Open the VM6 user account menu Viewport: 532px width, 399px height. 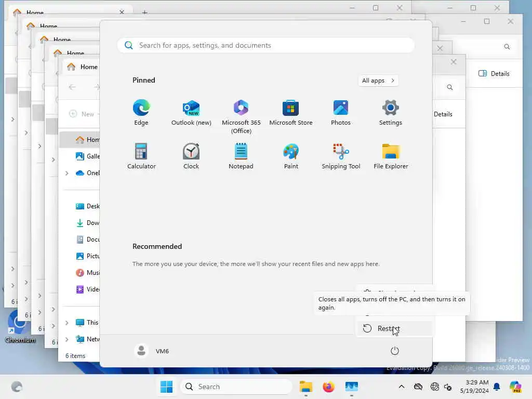tap(152, 351)
